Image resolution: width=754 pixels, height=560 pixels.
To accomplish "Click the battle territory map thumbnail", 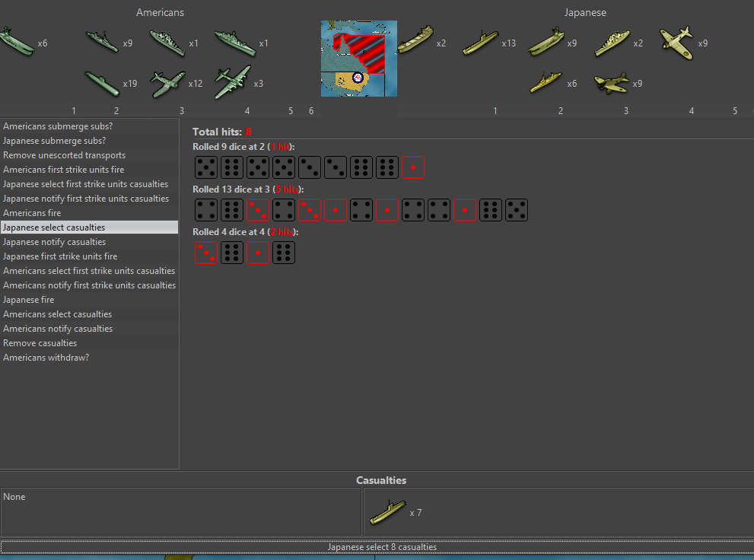I will point(358,59).
